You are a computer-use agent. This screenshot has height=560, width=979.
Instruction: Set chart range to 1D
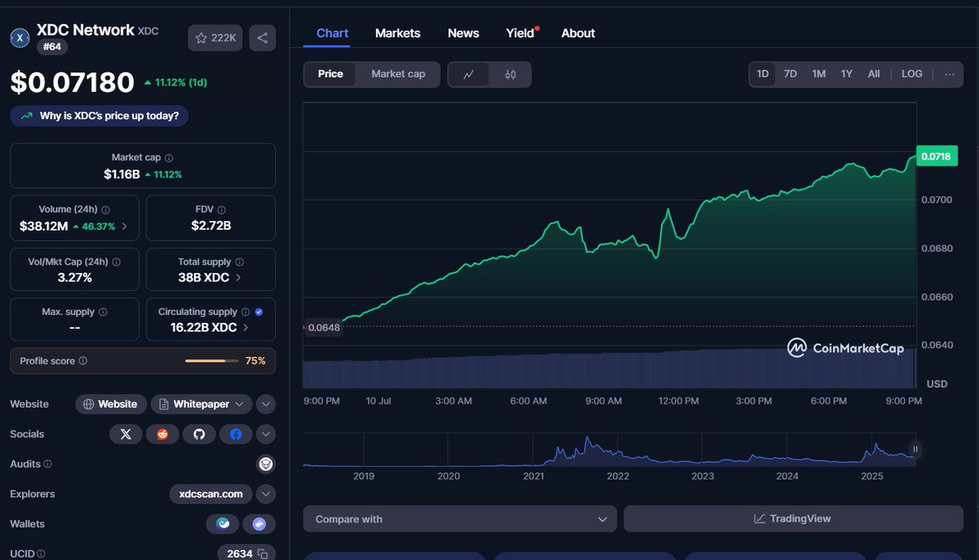point(763,74)
